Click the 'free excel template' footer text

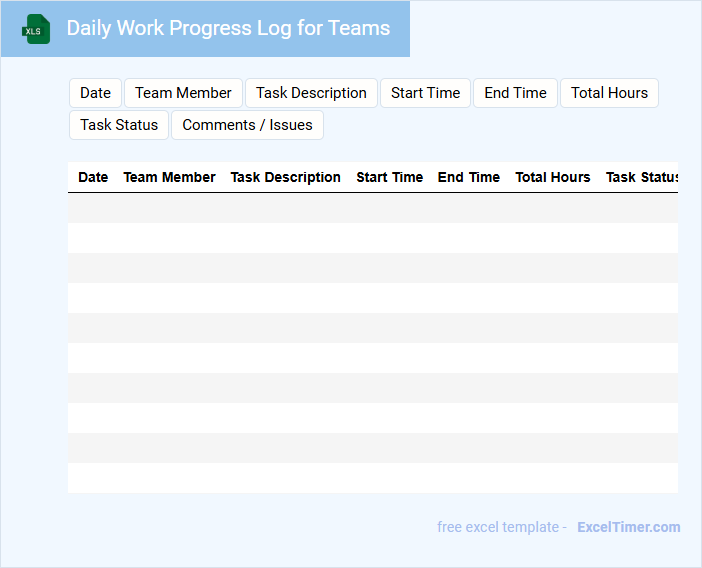[x=498, y=527]
